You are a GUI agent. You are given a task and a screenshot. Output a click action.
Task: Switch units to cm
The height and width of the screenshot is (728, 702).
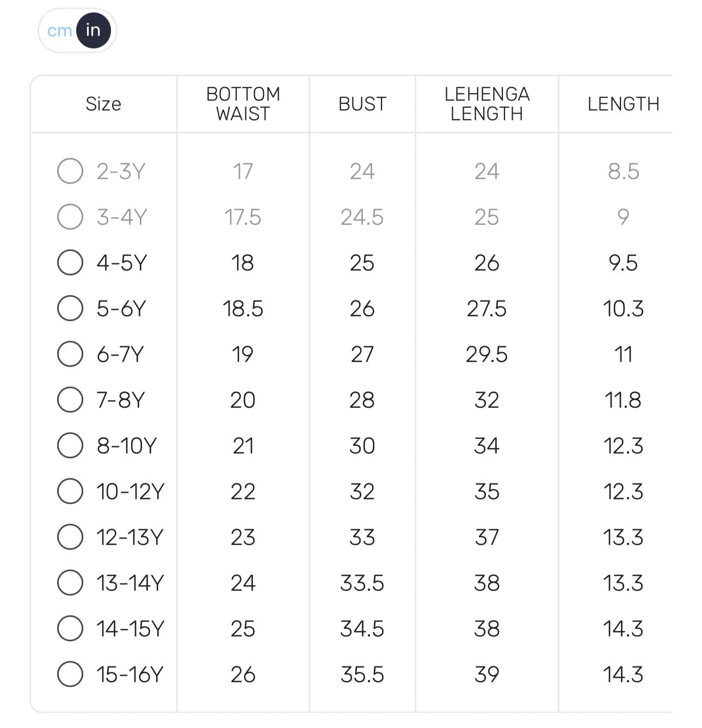59,30
